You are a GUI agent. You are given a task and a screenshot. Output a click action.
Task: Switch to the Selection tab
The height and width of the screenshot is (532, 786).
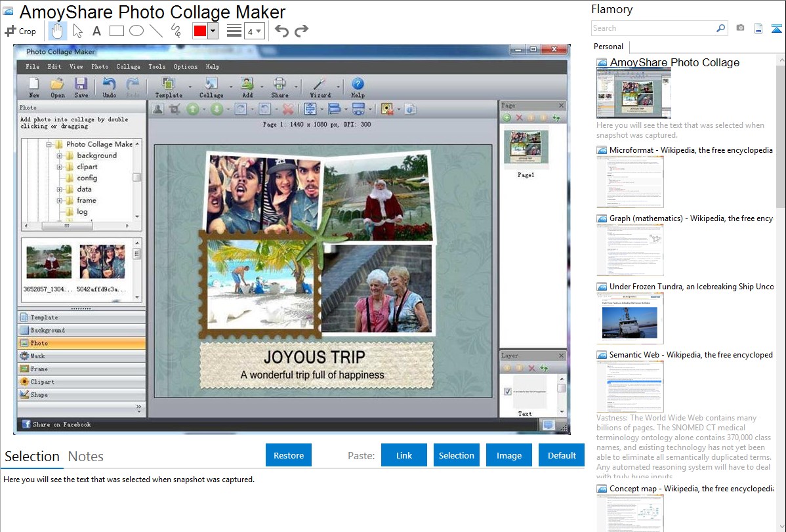(32, 457)
